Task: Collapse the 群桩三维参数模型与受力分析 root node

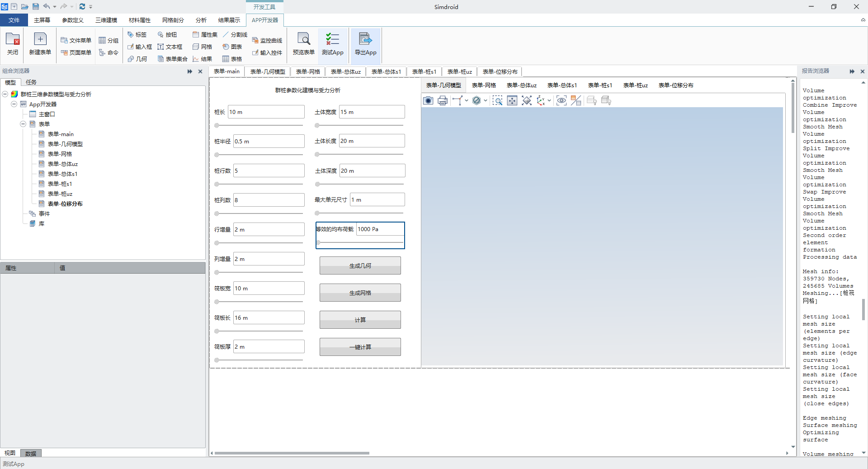Action: [x=5, y=94]
